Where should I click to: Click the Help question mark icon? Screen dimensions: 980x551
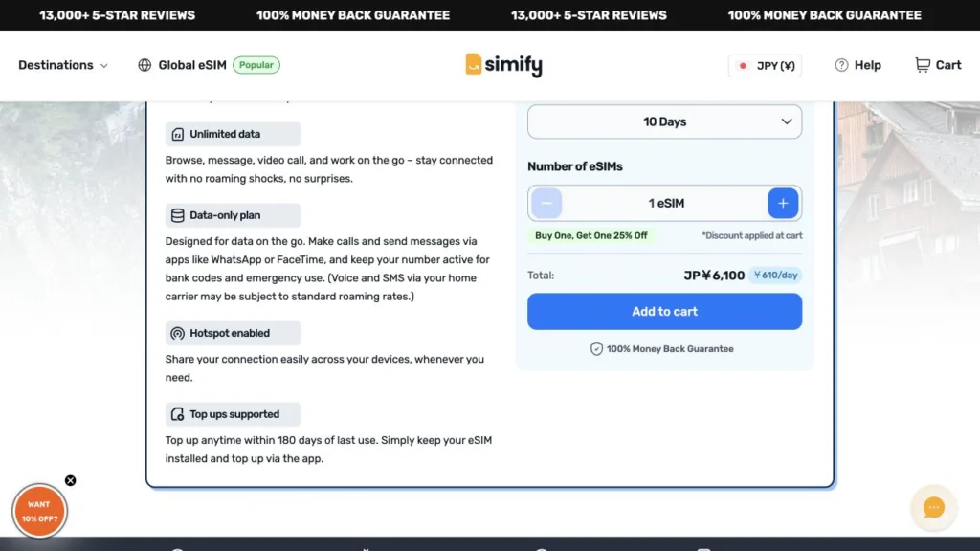pos(841,65)
